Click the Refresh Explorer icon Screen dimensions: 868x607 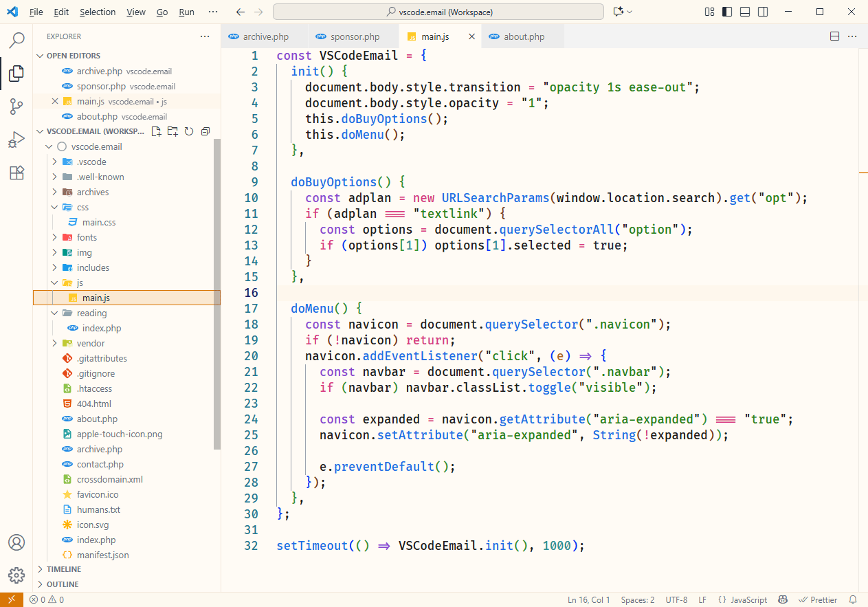188,131
